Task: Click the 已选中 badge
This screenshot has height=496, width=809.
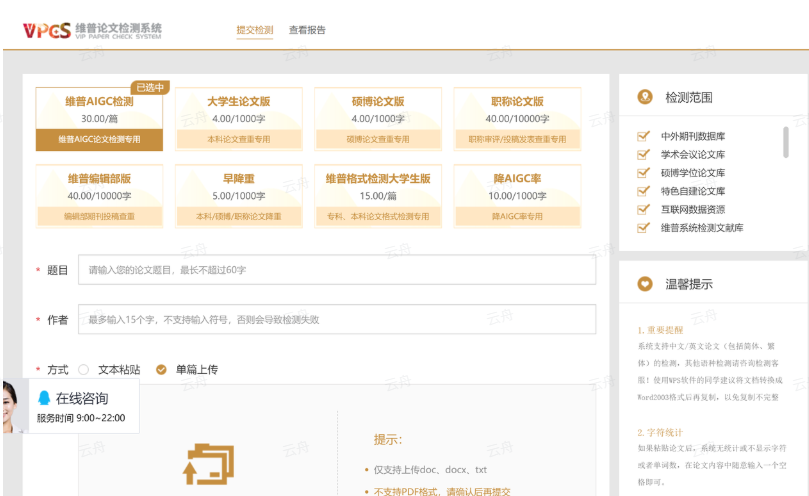Action: 150,87
